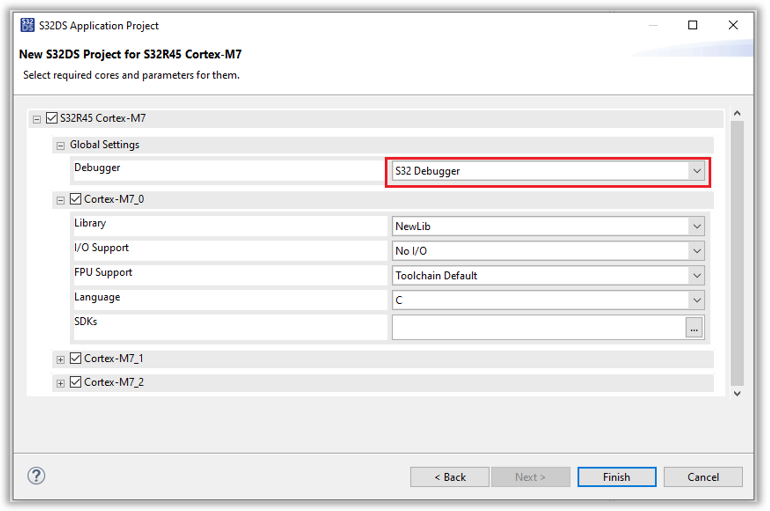The image size is (770, 511).
Task: Click inside the SDKs text field
Action: pos(539,327)
